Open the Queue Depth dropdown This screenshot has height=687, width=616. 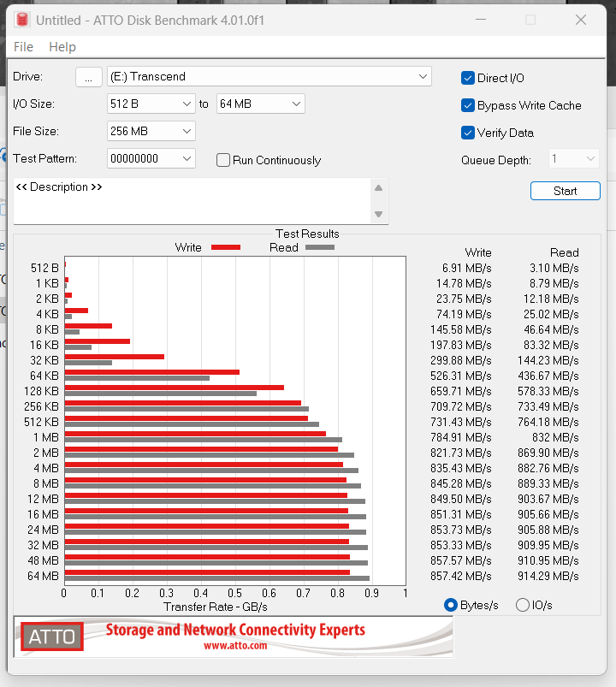tap(573, 158)
